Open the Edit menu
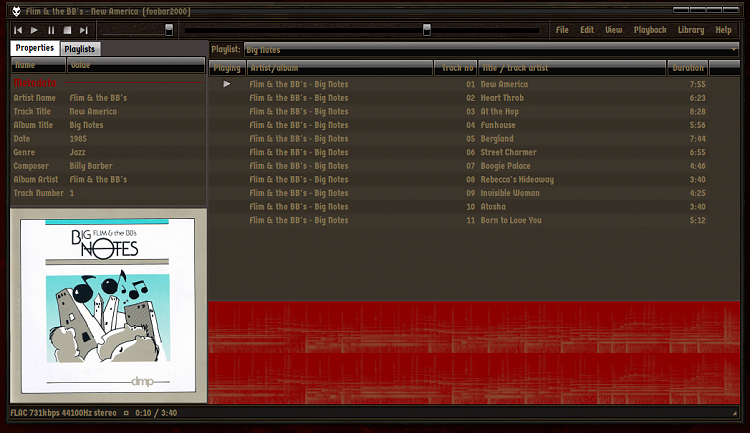 (x=587, y=30)
